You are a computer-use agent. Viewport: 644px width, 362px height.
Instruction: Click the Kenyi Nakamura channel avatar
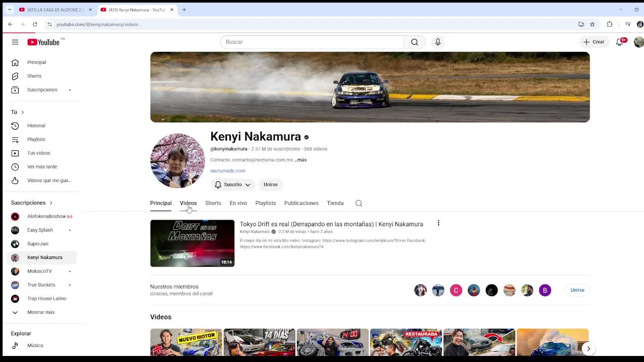(178, 161)
